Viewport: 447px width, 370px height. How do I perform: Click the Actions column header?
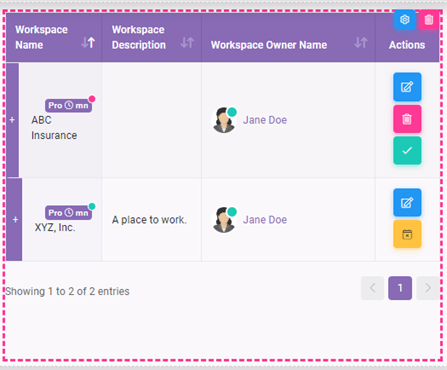coord(407,45)
